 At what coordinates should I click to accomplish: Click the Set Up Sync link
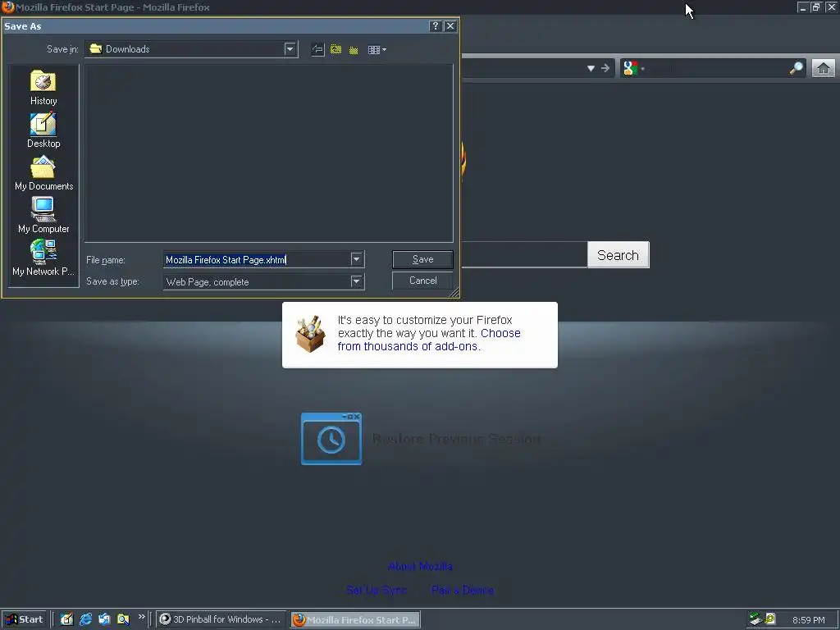(377, 590)
